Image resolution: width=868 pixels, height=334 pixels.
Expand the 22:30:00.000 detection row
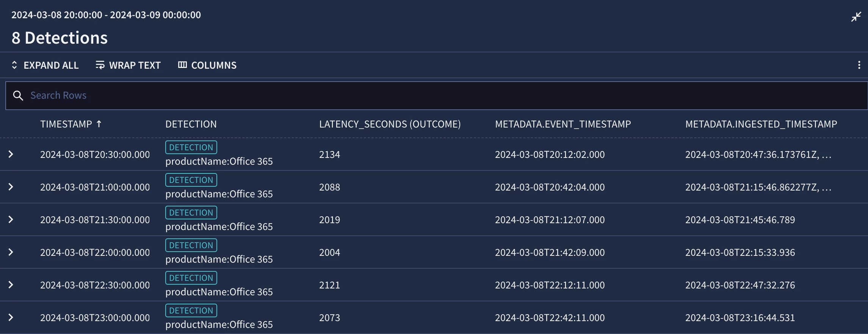11,285
